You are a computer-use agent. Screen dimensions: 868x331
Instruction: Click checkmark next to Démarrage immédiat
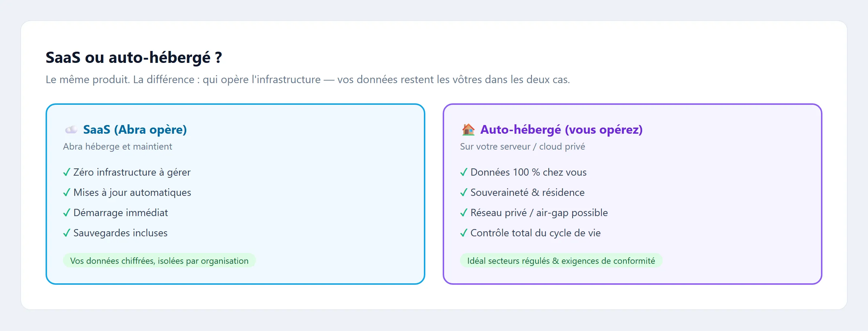pyautogui.click(x=67, y=213)
